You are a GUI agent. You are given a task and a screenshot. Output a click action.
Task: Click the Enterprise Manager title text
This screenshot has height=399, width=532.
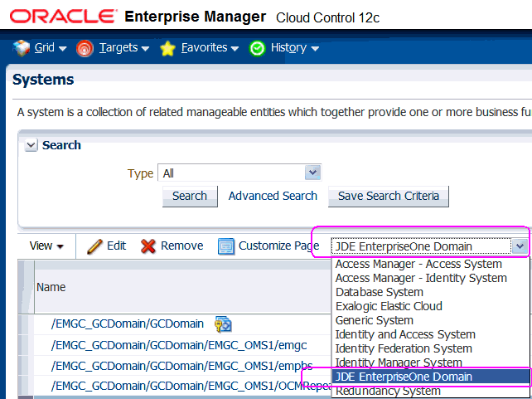(195, 17)
